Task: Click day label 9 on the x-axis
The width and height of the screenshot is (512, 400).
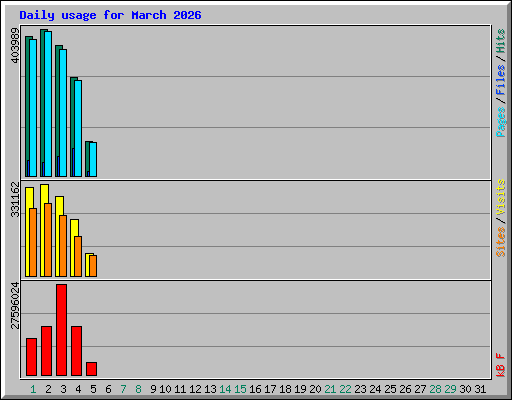Action: pyautogui.click(x=153, y=389)
